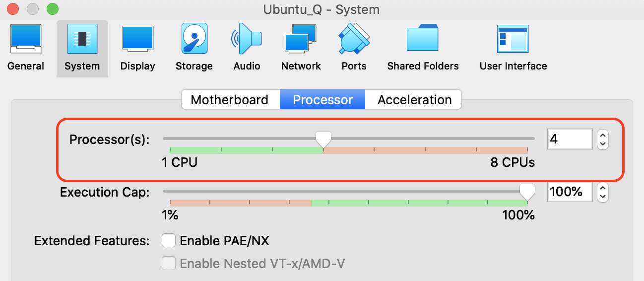The image size is (644, 281).
Task: Toggle Enable Nested VT-x/AMD-V checkbox
Action: [x=169, y=264]
